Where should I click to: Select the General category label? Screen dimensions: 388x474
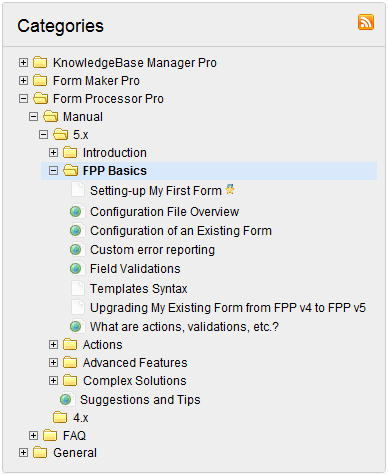pos(75,453)
